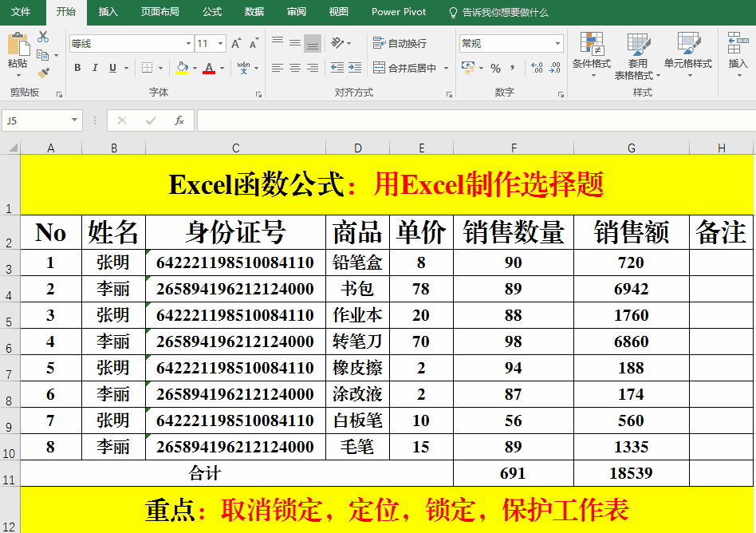Open the number group dialog launcher
This screenshot has width=756, height=533.
pyautogui.click(x=561, y=94)
